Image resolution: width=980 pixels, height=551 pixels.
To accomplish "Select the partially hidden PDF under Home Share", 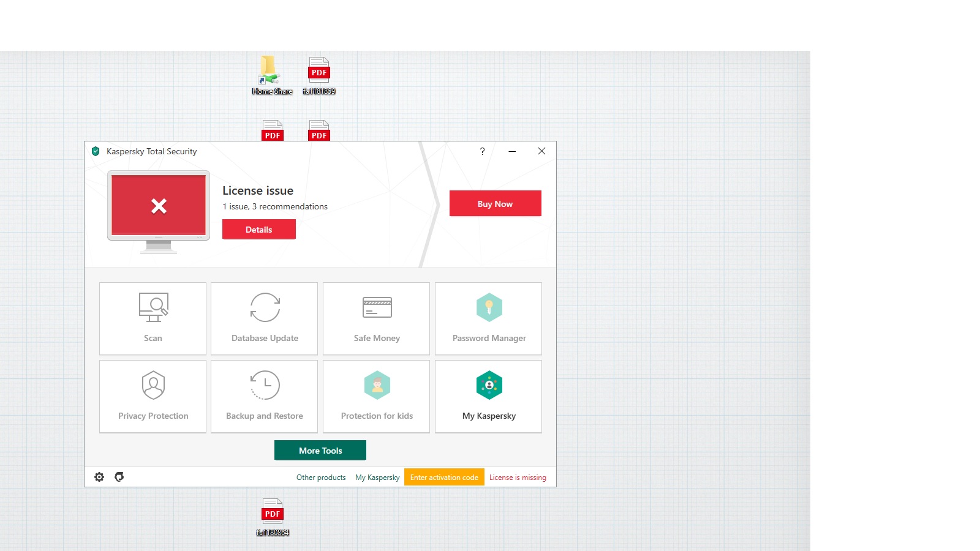I will (x=273, y=130).
